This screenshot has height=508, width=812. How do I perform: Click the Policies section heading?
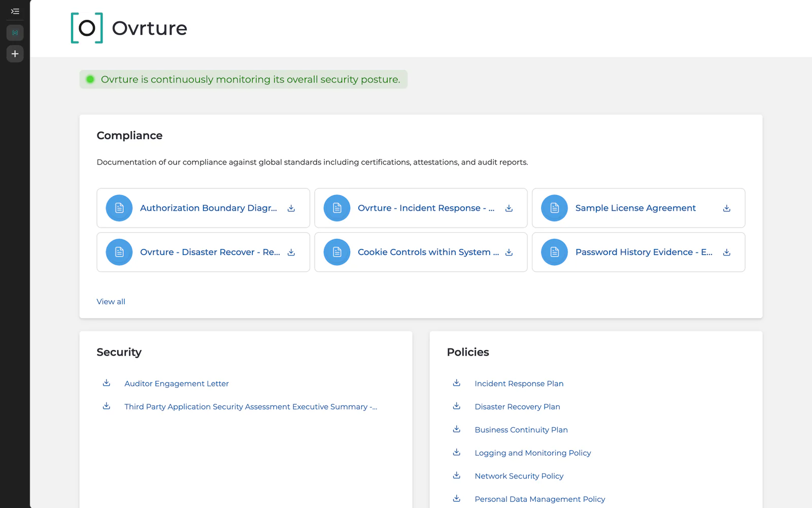coord(468,352)
